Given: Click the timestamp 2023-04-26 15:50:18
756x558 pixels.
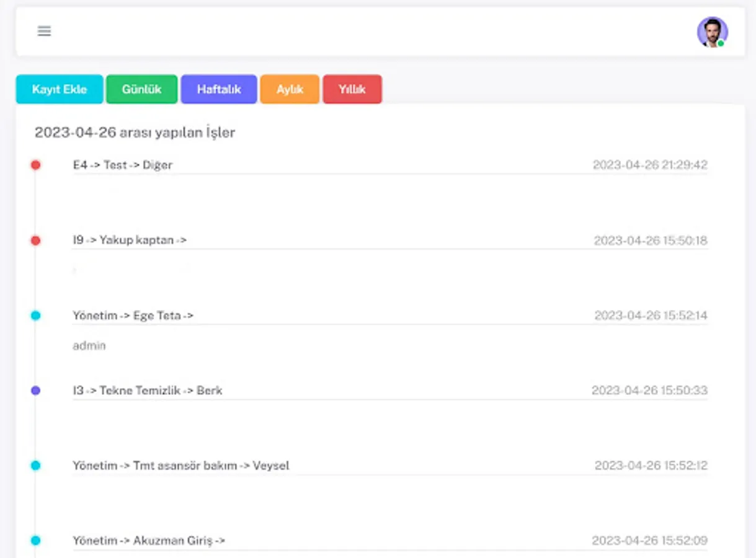Looking at the screenshot, I should tap(651, 241).
